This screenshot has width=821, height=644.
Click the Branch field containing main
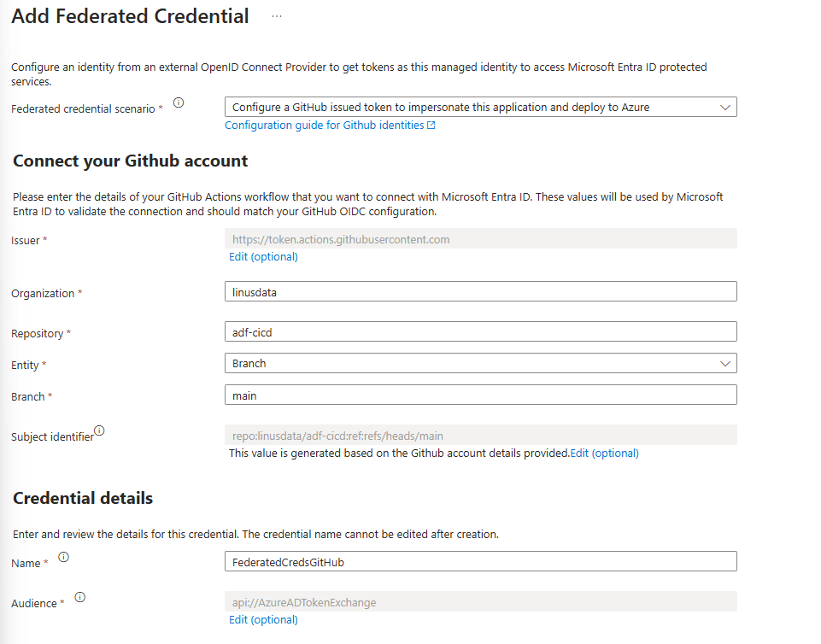(x=480, y=395)
